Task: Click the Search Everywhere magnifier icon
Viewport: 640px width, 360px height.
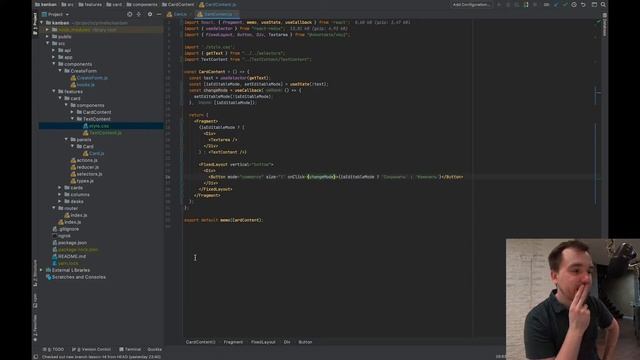Action: tap(603, 4)
